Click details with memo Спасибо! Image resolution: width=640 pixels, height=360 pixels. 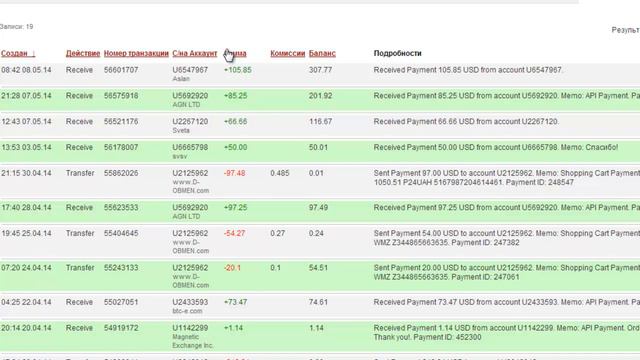[496, 147]
